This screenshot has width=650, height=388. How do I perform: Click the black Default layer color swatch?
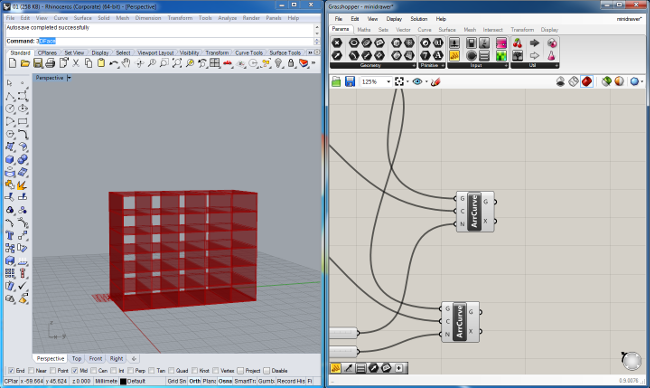tap(123, 381)
